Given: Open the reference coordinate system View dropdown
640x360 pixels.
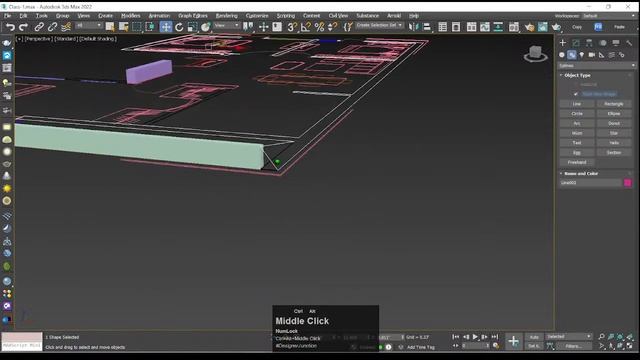Looking at the screenshot, I should [227, 26].
